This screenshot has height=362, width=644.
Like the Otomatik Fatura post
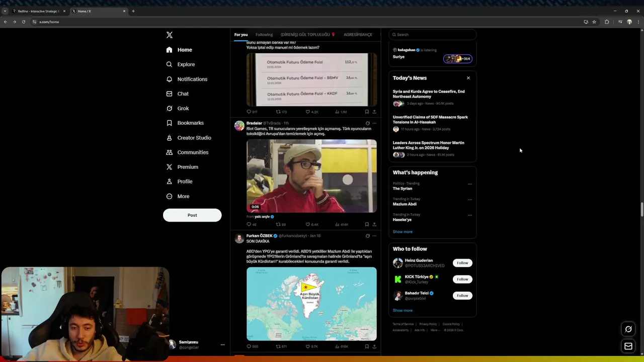(x=312, y=112)
